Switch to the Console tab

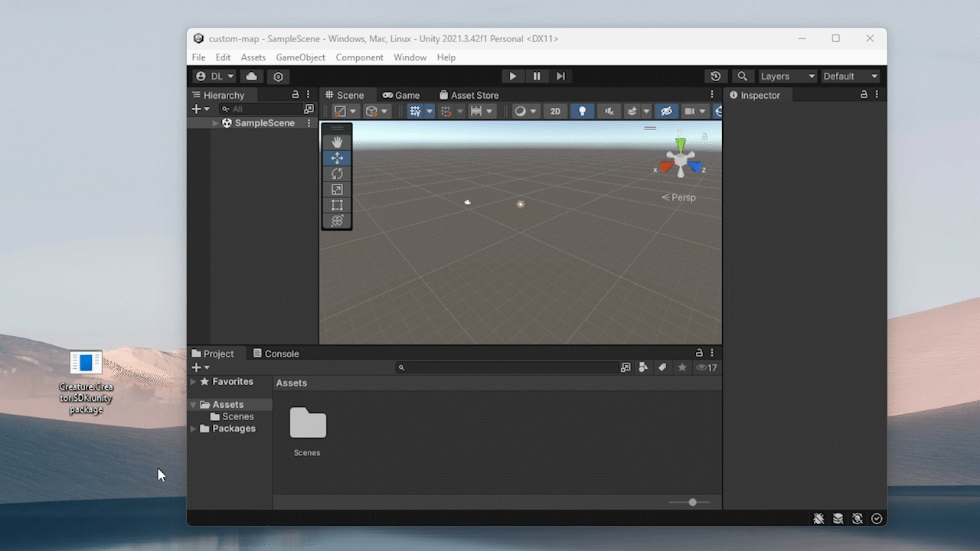coord(276,354)
